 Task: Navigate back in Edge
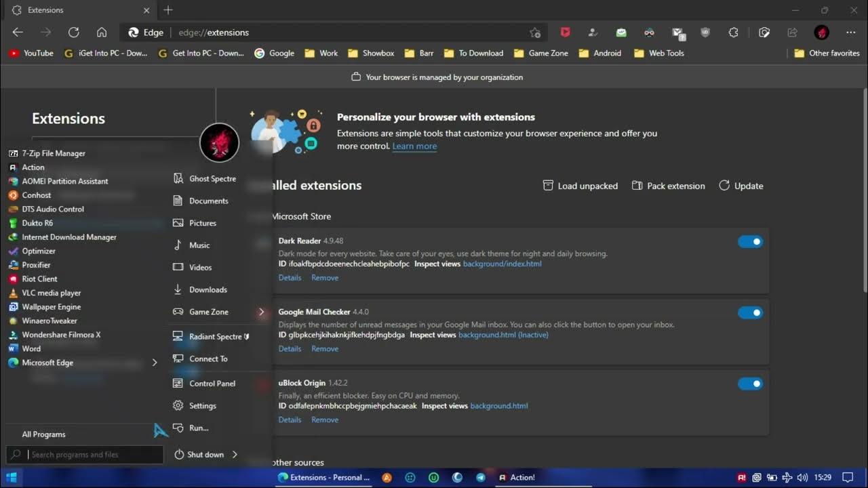18,33
